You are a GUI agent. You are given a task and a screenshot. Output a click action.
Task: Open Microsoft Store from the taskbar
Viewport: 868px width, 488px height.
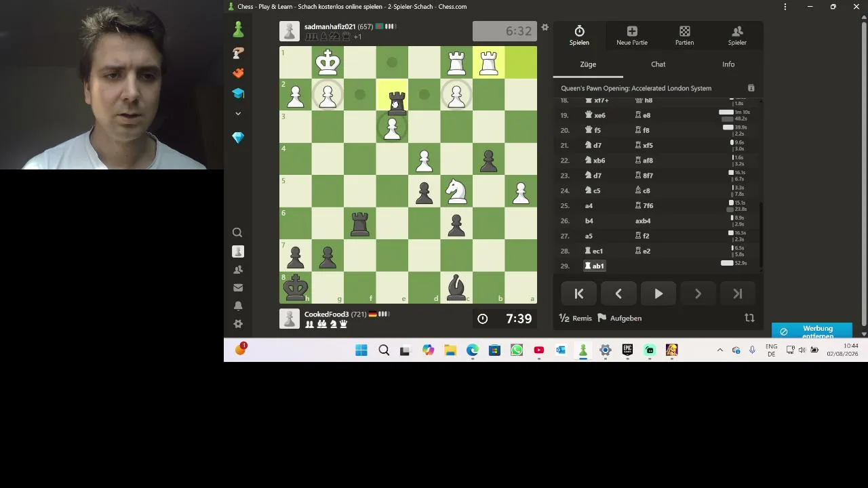coord(494,350)
